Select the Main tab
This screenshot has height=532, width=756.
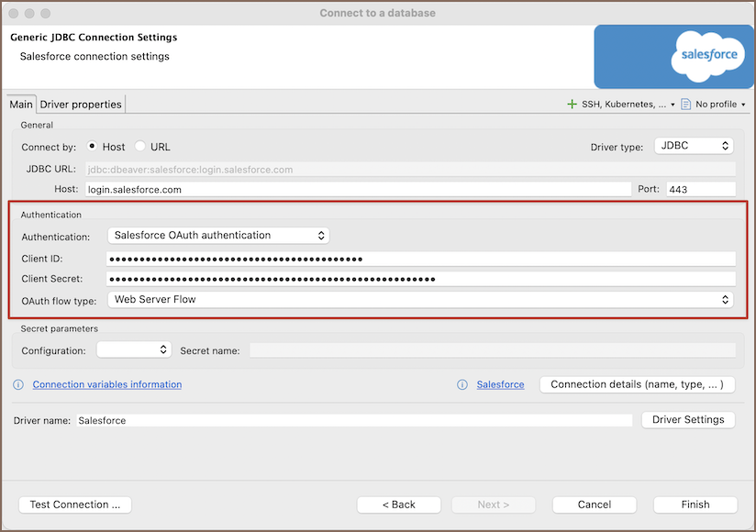(x=21, y=105)
